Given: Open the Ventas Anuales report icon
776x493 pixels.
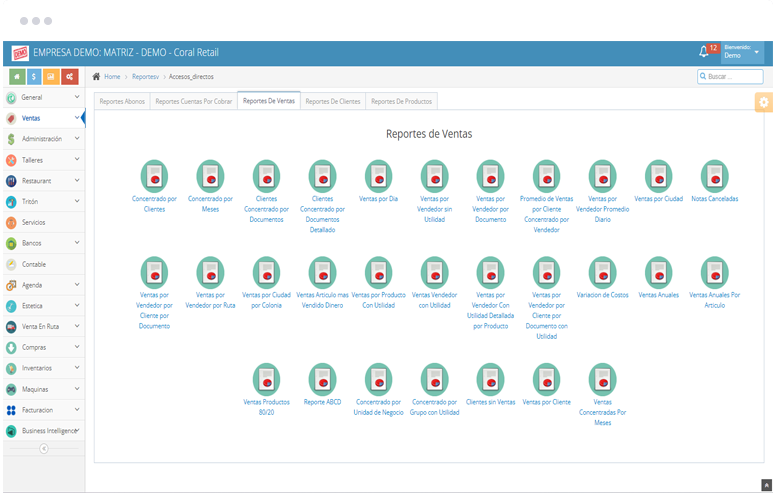Looking at the screenshot, I should point(659,273).
